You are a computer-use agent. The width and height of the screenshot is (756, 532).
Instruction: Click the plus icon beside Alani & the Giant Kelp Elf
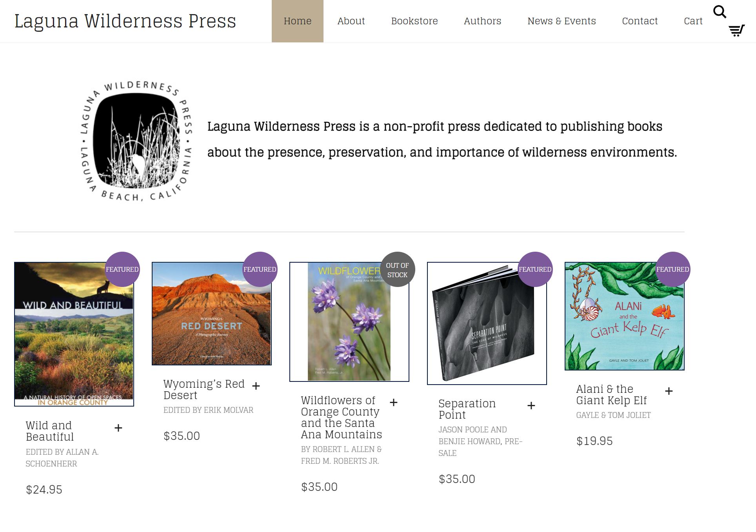click(669, 391)
